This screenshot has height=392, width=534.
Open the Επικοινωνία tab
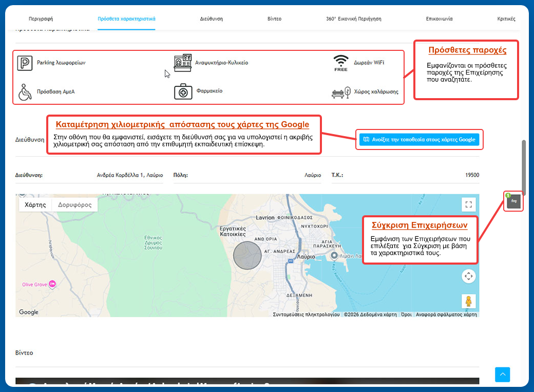coord(439,18)
